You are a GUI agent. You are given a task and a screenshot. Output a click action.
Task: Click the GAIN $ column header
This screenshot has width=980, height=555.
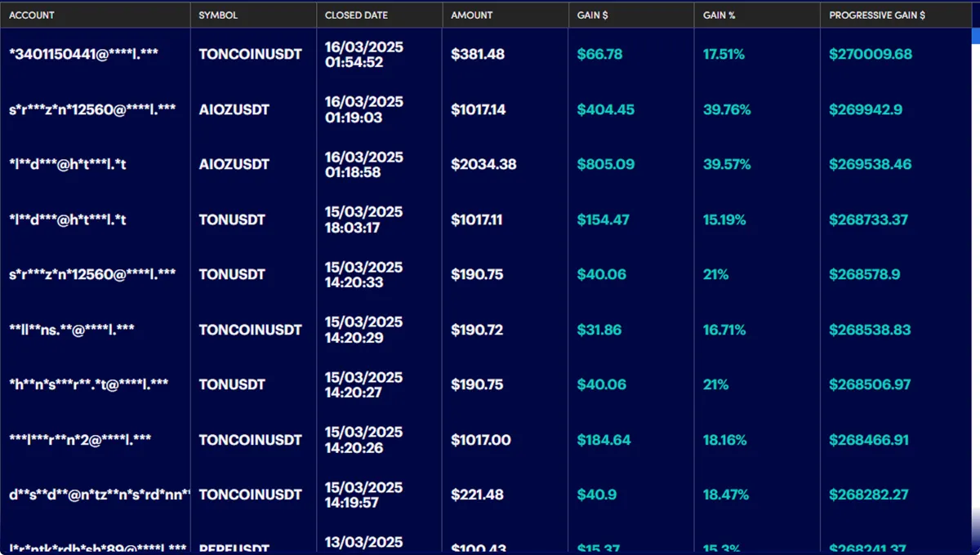pyautogui.click(x=593, y=16)
